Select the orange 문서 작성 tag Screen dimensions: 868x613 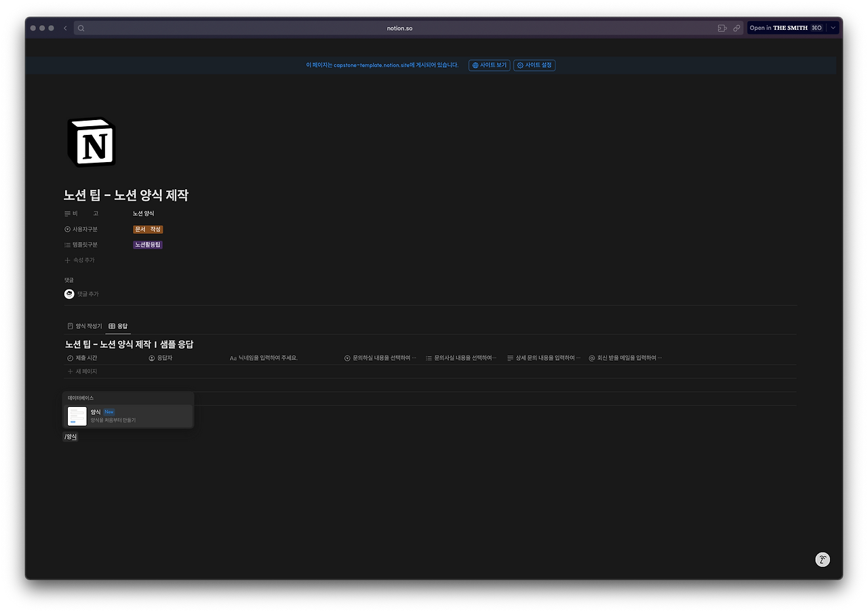point(148,229)
